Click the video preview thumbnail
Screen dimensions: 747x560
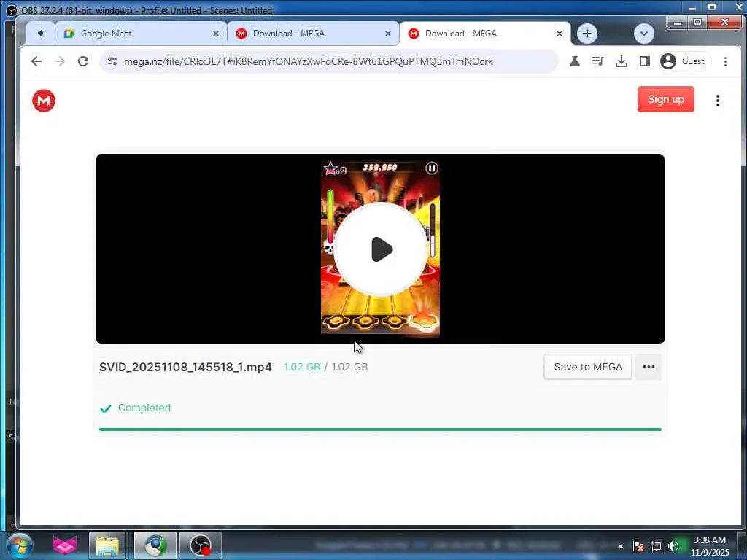pyautogui.click(x=380, y=249)
